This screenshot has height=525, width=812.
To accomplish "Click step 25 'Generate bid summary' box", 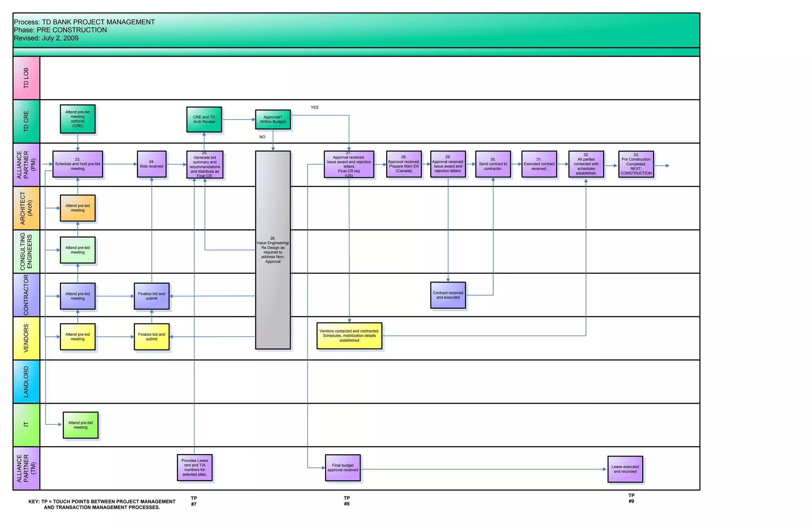I will (x=205, y=164).
